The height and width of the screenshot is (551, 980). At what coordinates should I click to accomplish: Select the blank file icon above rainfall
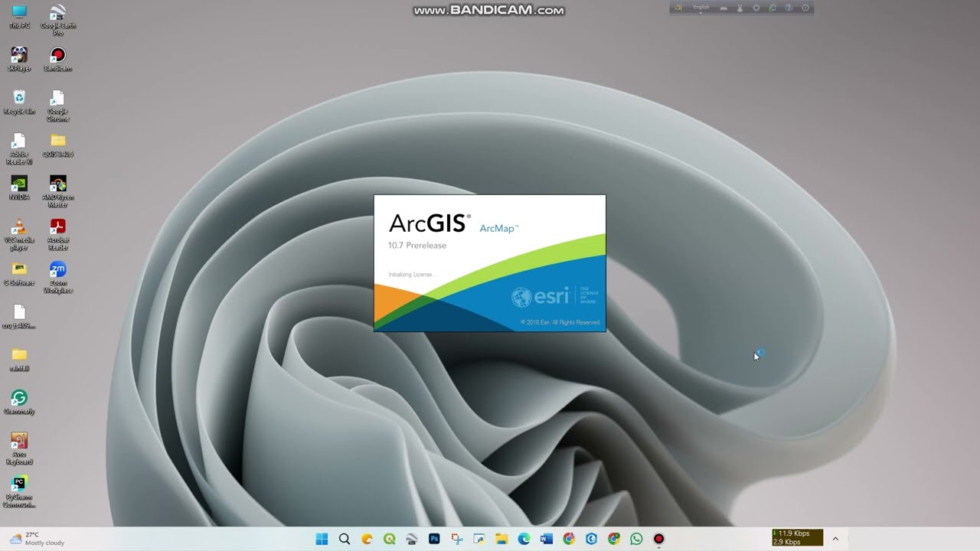click(x=19, y=316)
